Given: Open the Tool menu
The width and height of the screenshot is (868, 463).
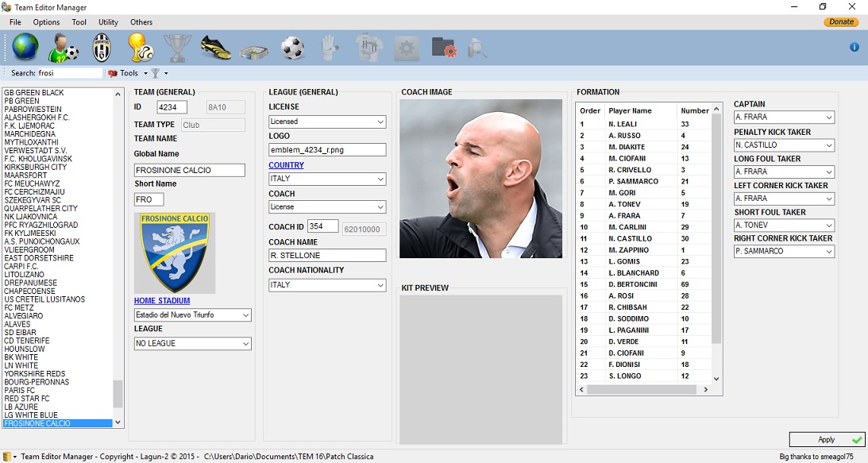Looking at the screenshot, I should click(x=79, y=22).
